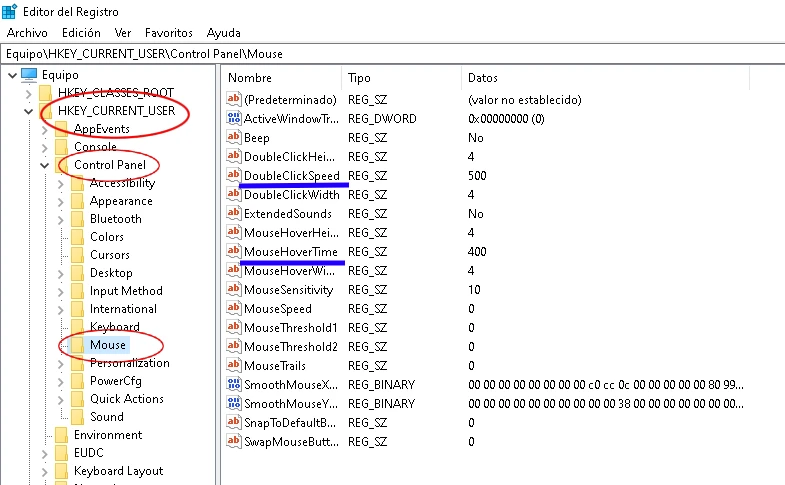Expand the Desktop key arrow
785x485 pixels.
coord(61,273)
